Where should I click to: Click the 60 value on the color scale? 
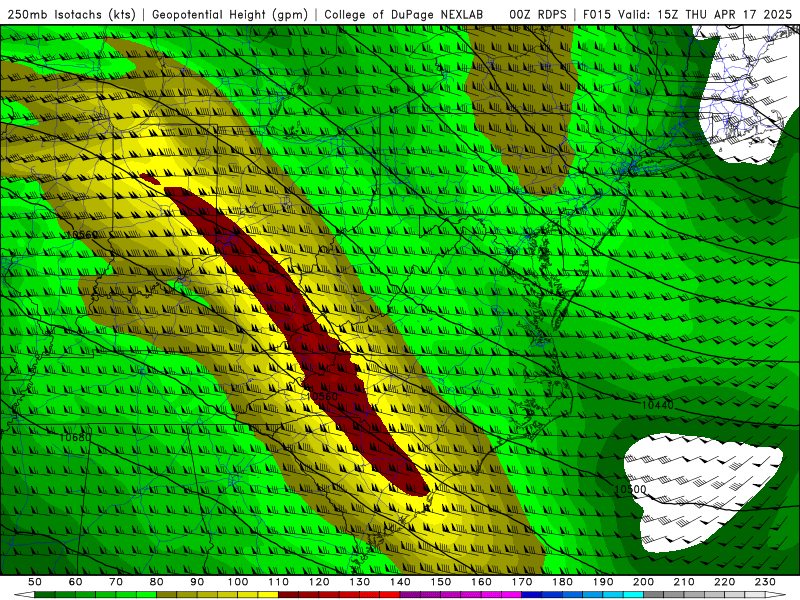pyautogui.click(x=76, y=582)
